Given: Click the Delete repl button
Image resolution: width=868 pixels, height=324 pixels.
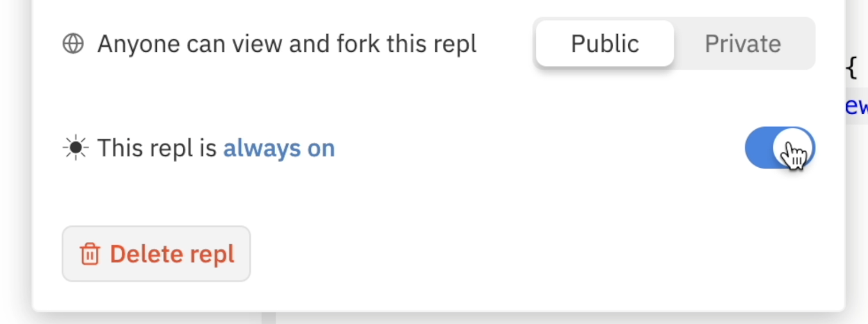Looking at the screenshot, I should 156,254.
